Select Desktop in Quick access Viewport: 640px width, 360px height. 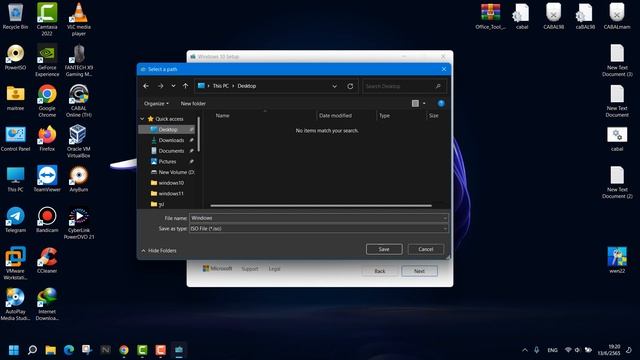167,129
